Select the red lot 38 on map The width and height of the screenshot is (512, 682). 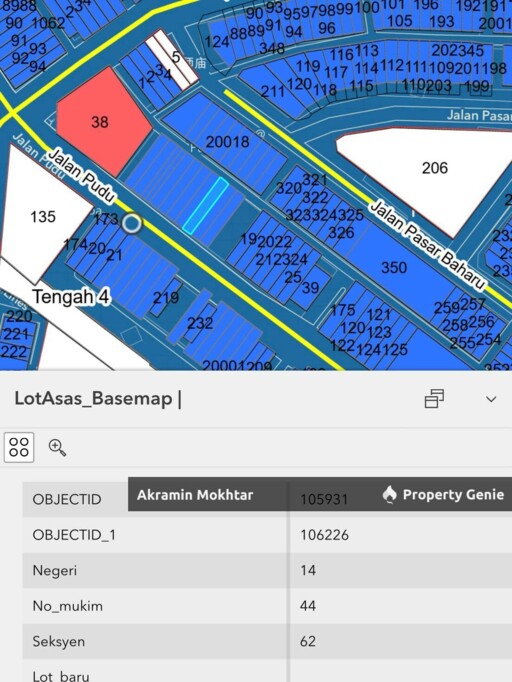point(102,123)
